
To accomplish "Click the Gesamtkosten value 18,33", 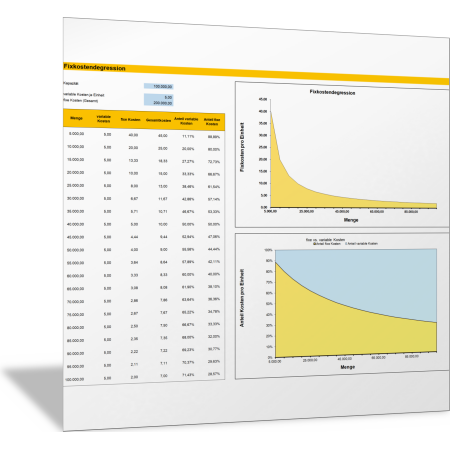I will 163,161.
